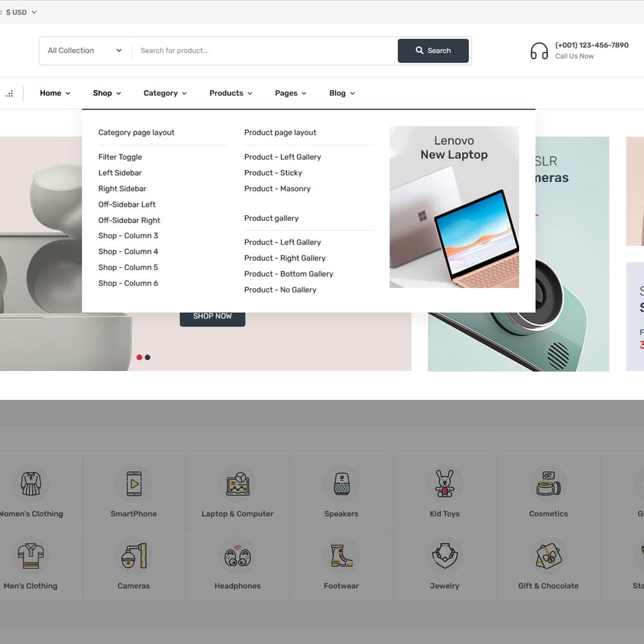The height and width of the screenshot is (644, 644).
Task: Select Filter Toggle from Shop menu
Action: coord(120,157)
